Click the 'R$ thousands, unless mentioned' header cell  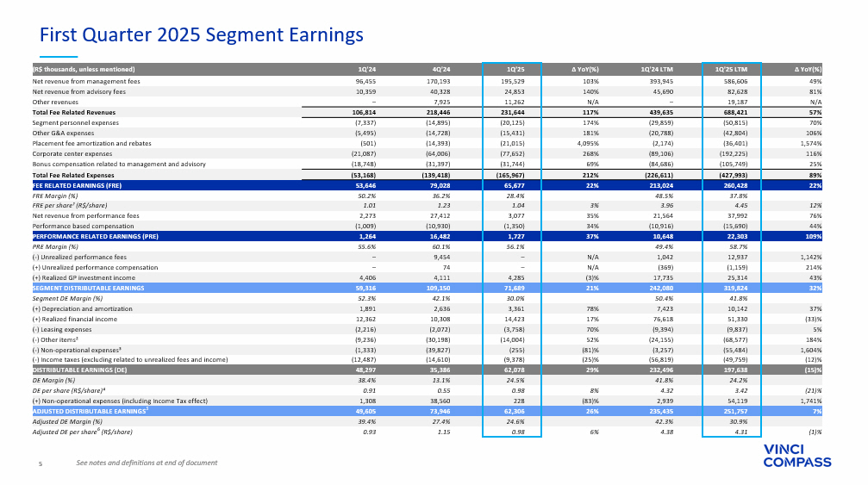pos(83,69)
